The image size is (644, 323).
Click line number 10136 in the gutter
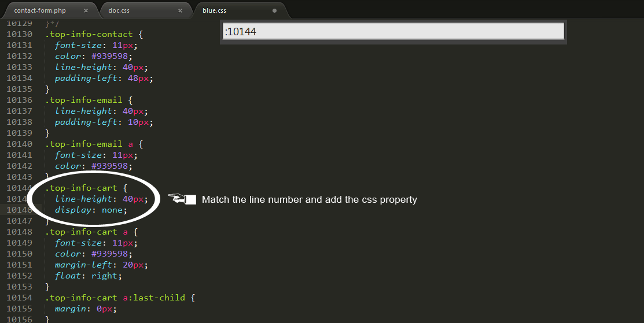(20, 100)
